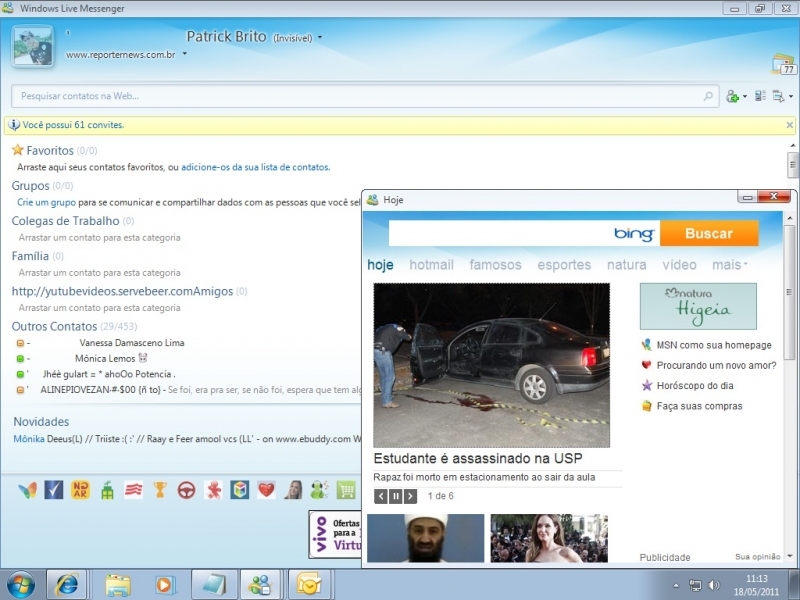Click the add contact icon
The height and width of the screenshot is (600, 800).
click(x=733, y=97)
